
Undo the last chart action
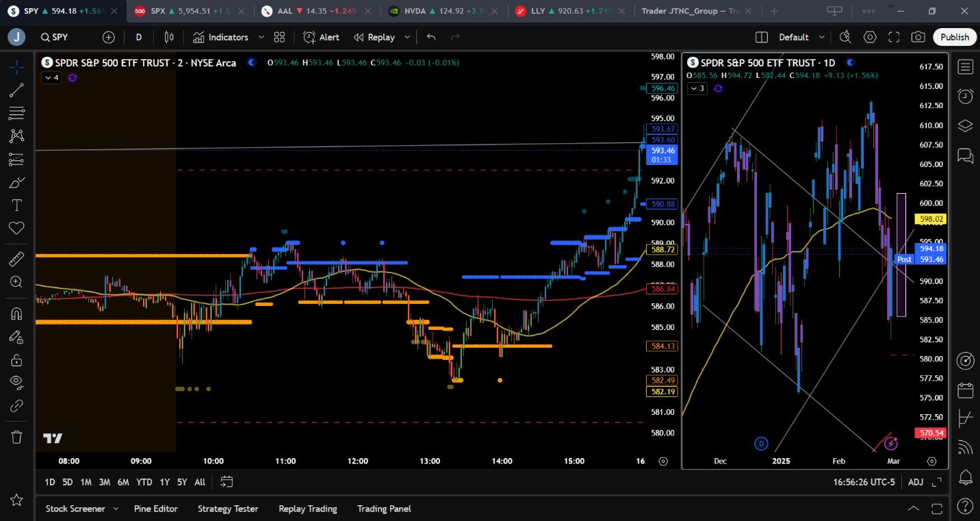tap(431, 37)
